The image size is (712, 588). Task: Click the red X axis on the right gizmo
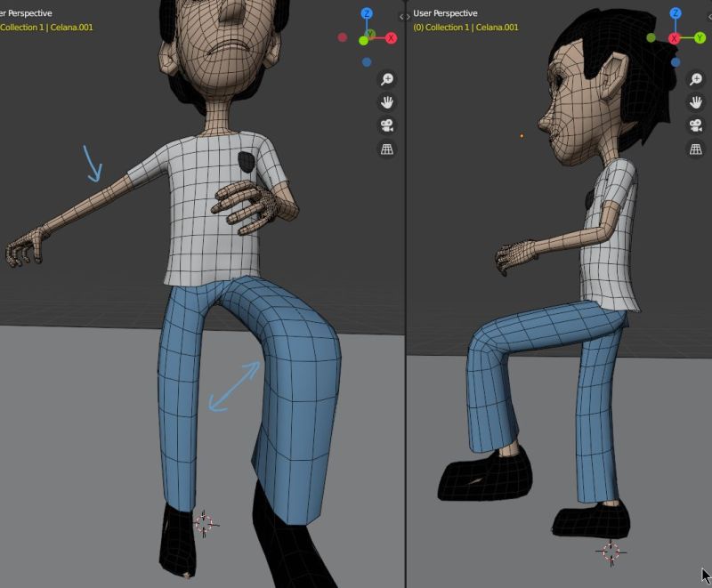coord(675,38)
